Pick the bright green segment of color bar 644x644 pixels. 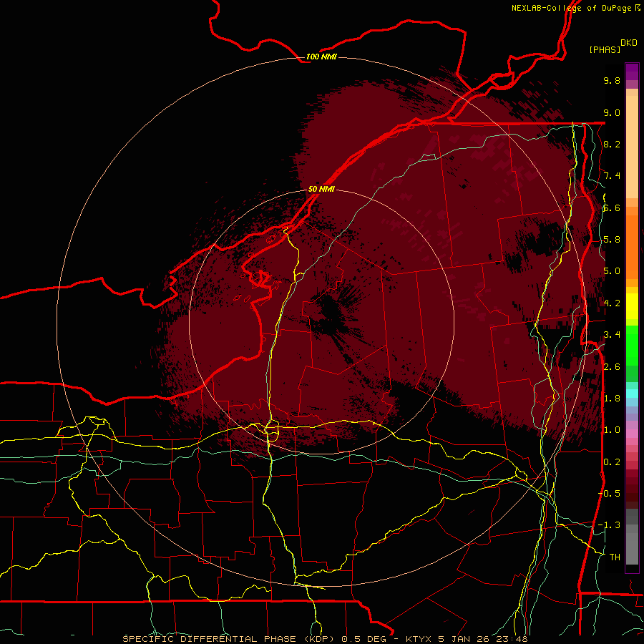[632, 345]
